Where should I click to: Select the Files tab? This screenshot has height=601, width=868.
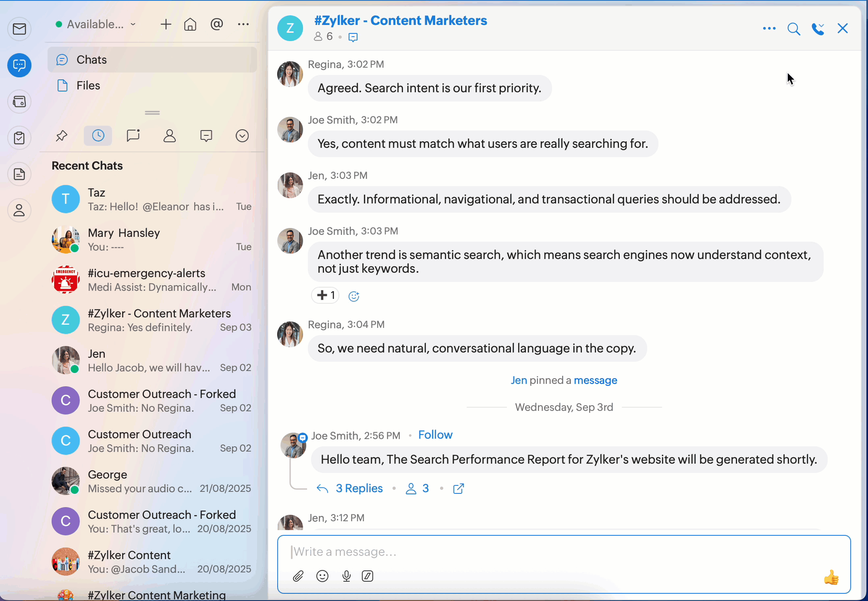88,85
